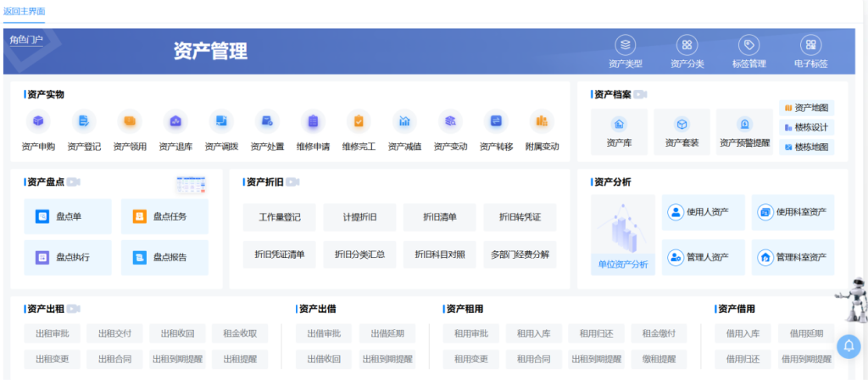868x380 pixels.
Task: Select the 角色门户 tab
Action: [26, 40]
